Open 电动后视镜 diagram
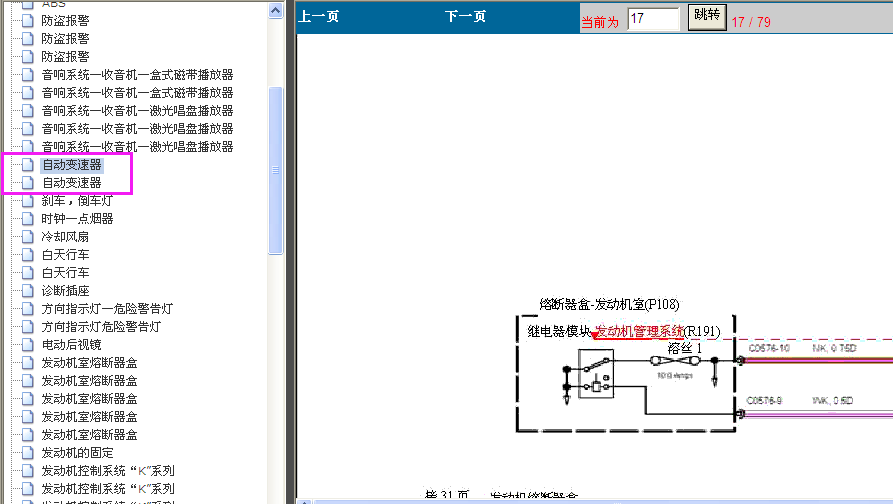The image size is (893, 504). (x=71, y=345)
